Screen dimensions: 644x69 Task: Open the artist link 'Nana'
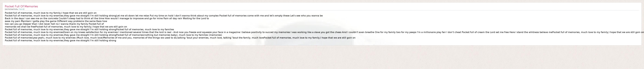pyautogui.click(x=21, y=9)
